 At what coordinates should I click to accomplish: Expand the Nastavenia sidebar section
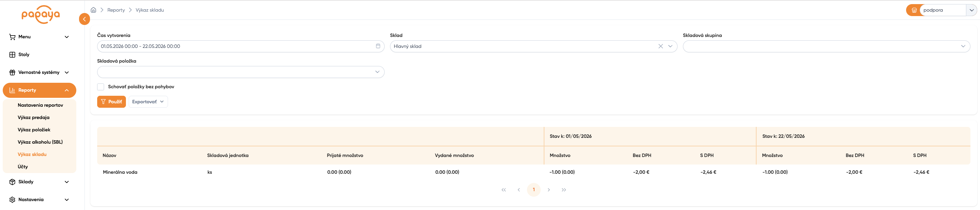pyautogui.click(x=67, y=200)
